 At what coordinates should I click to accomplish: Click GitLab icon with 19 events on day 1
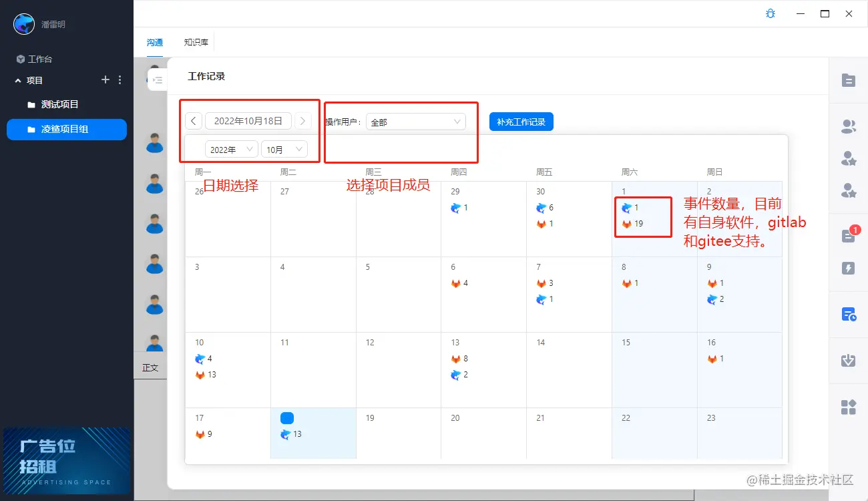pyautogui.click(x=626, y=224)
